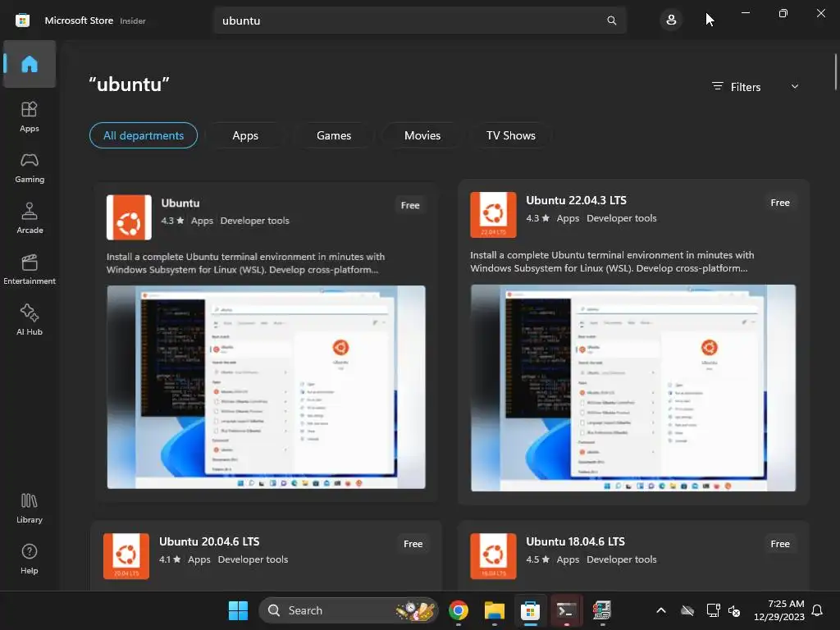Click the Ubuntu 18.04.6 LTS app icon
The height and width of the screenshot is (630, 840).
click(493, 555)
